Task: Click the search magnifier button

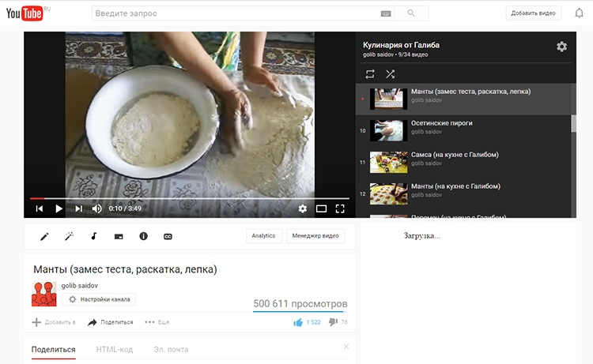Action: pyautogui.click(x=411, y=13)
